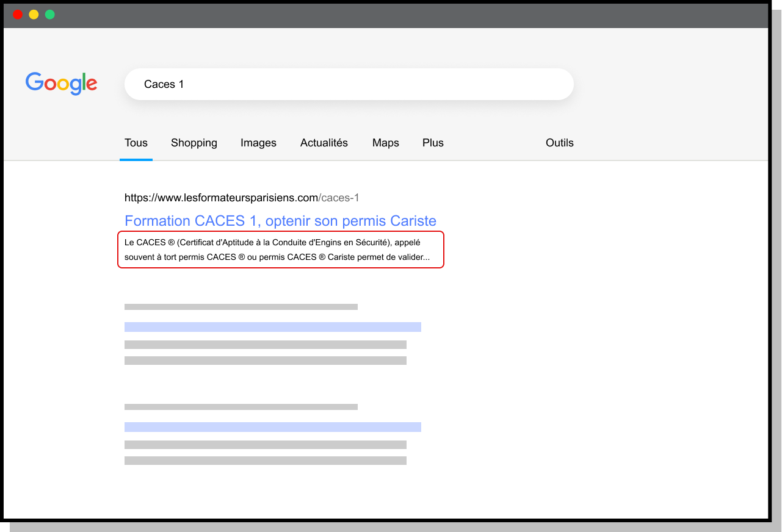Click the lesformateursparisiens.com result URL

pyautogui.click(x=242, y=198)
